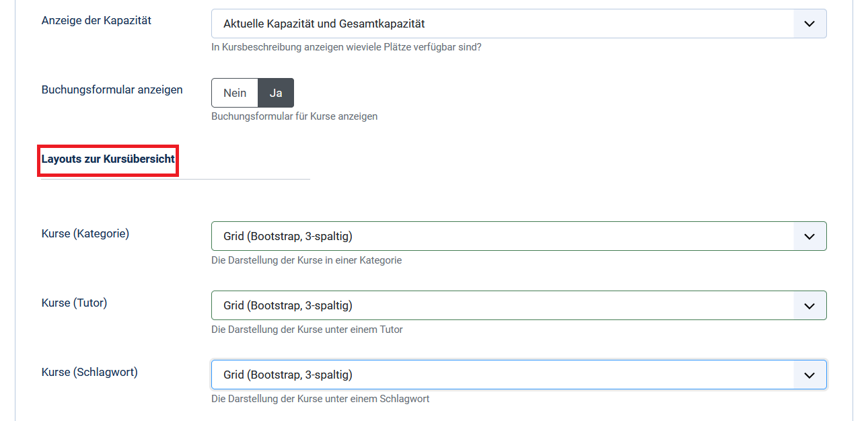Screen dimensions: 868x421
Task: Click the help text 'Buchungsformular für Kurse anzeigen'
Action: [x=294, y=116]
